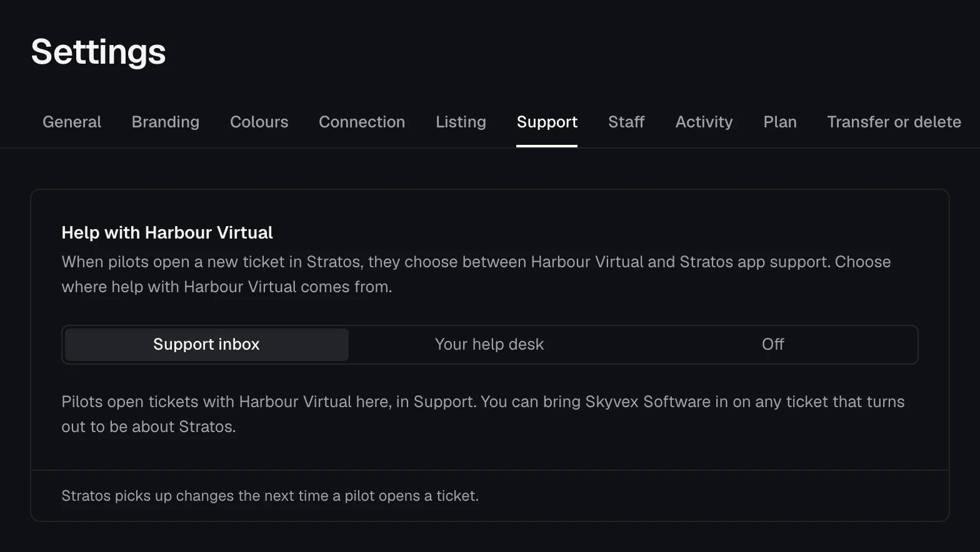
Task: Select the Support inbox option
Action: click(x=207, y=345)
